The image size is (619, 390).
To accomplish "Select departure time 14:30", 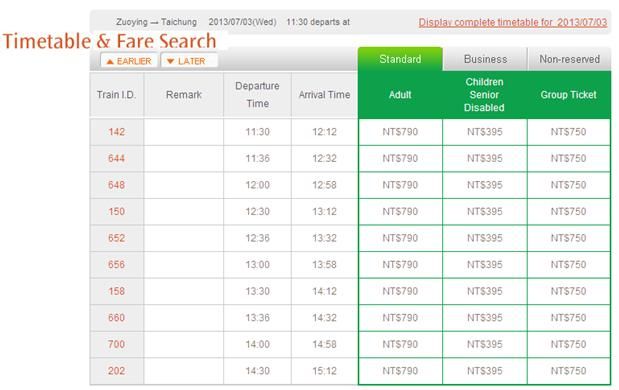I will click(257, 371).
